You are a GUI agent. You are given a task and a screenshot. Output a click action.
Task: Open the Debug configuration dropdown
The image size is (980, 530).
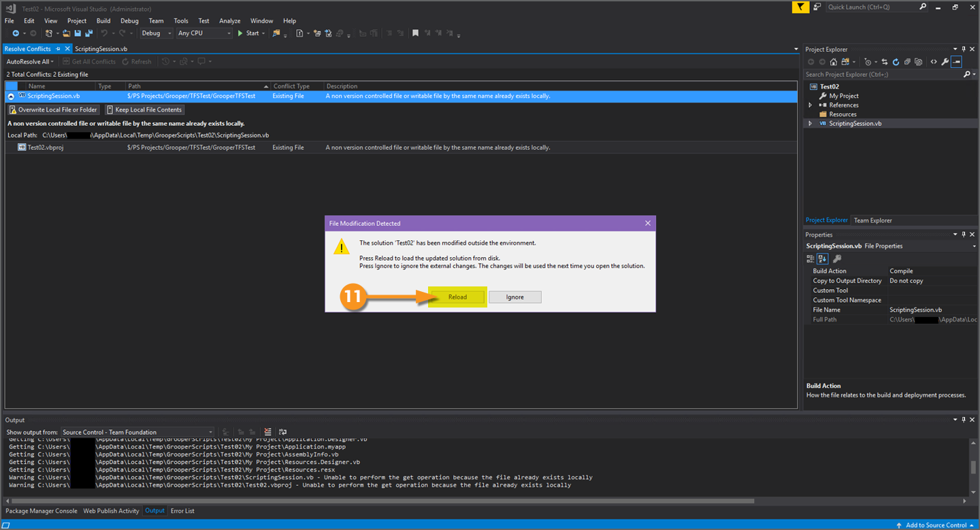pyautogui.click(x=156, y=33)
